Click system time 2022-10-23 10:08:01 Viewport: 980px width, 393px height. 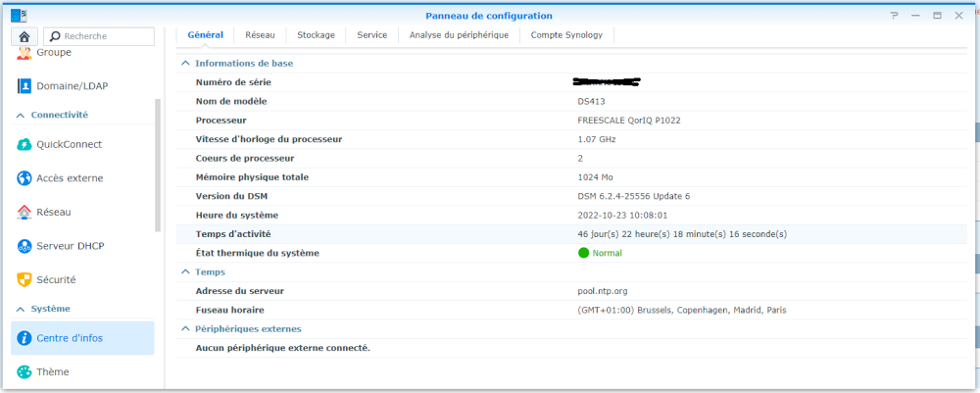622,215
